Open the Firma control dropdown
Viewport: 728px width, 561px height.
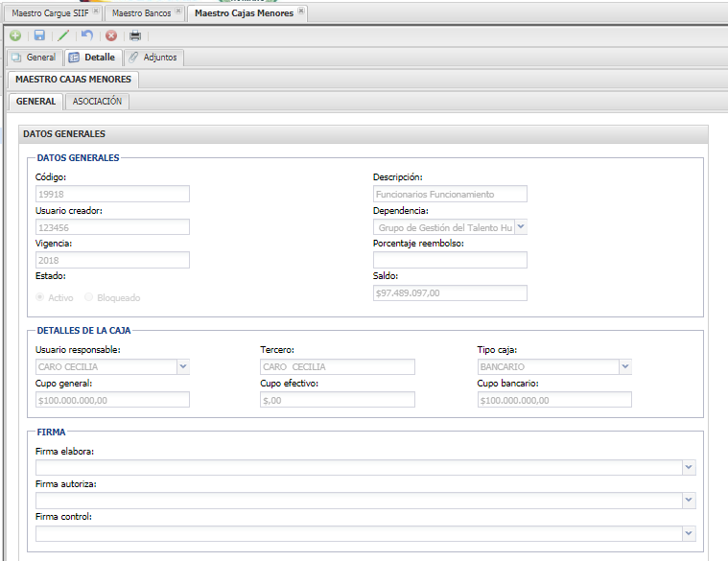689,533
